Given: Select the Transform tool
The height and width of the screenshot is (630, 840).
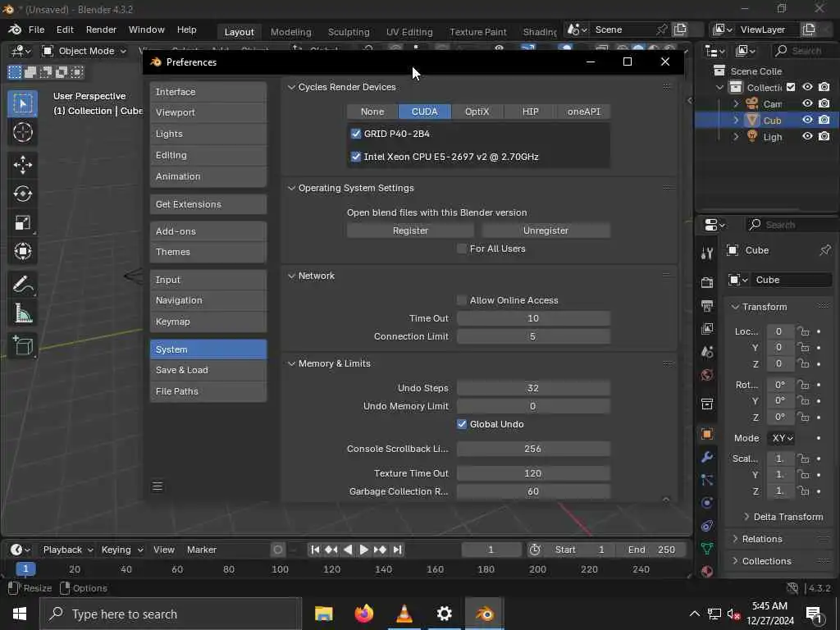Looking at the screenshot, I should (x=22, y=251).
